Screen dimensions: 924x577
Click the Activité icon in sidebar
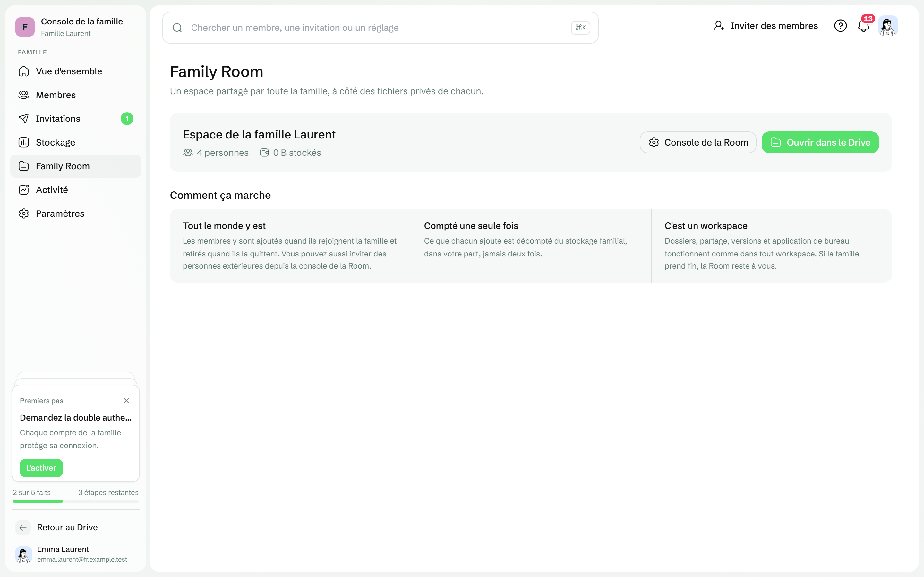(x=24, y=190)
